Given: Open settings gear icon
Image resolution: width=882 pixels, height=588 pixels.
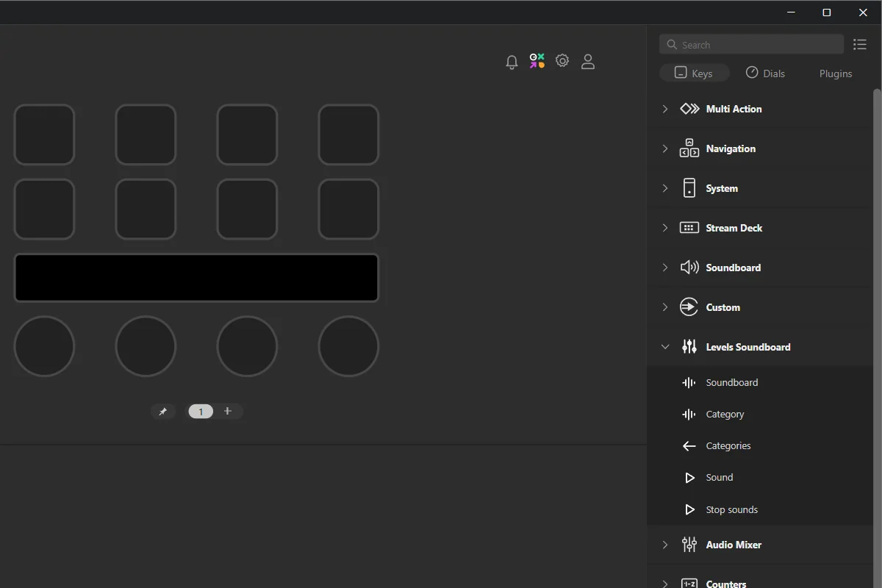Looking at the screenshot, I should [562, 61].
